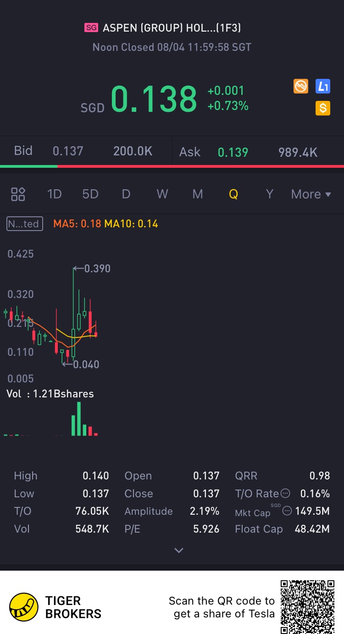This screenshot has width=344, height=644.
Task: Tap the Mkt Cap value 149.5M
Action: [313, 511]
